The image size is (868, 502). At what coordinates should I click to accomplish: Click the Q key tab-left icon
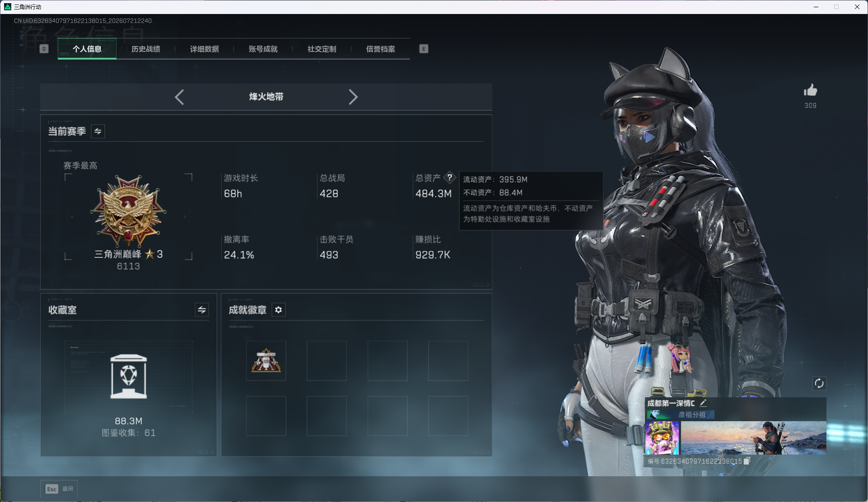coord(44,49)
